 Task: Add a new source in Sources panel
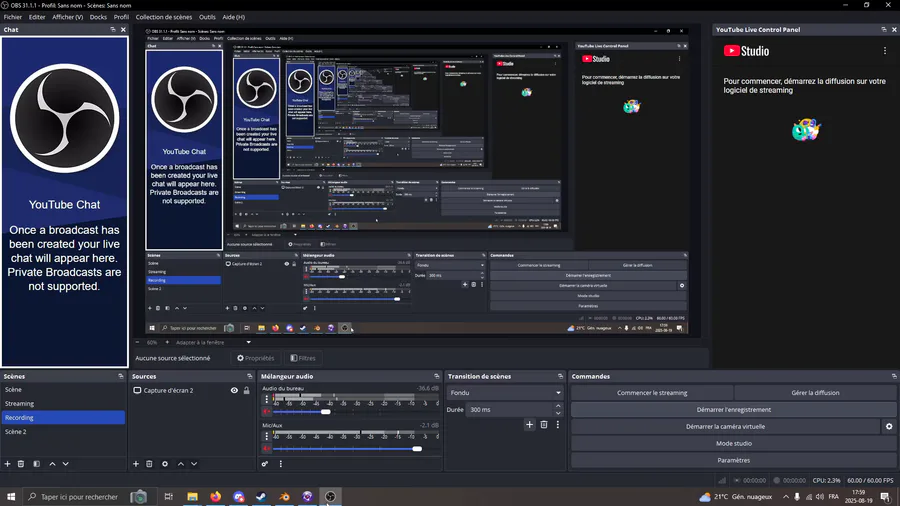(x=136, y=464)
